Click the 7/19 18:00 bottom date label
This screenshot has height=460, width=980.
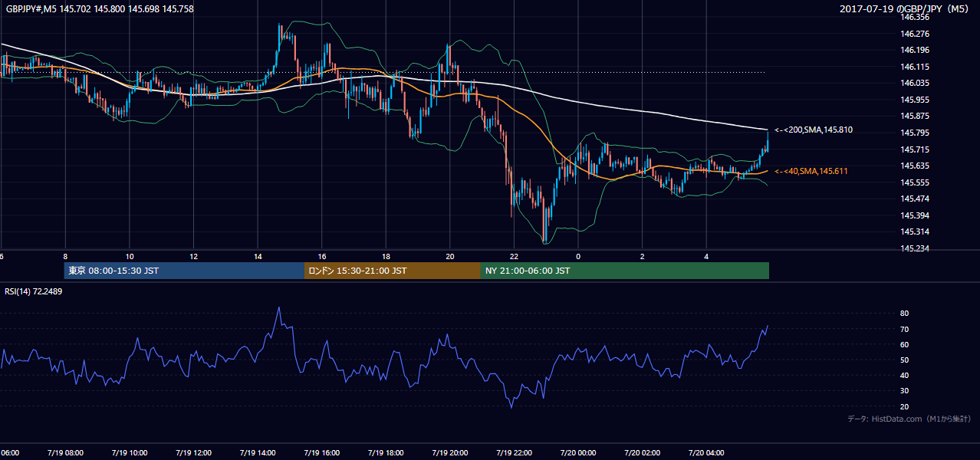point(386,453)
